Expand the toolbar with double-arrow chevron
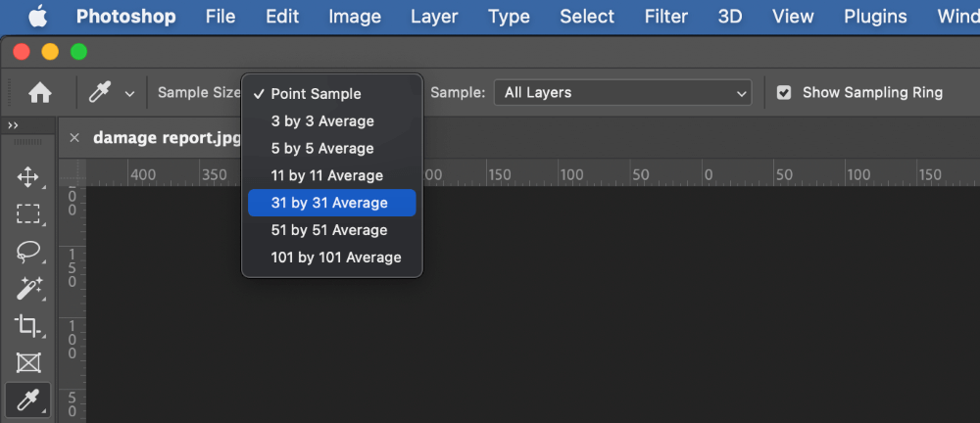 coord(14,126)
